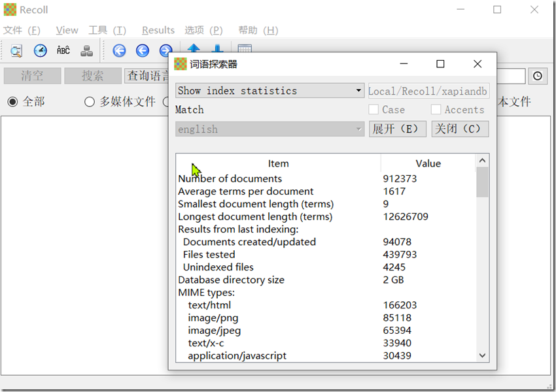Open the Results menu
This screenshot has height=392, width=556.
coord(158,30)
